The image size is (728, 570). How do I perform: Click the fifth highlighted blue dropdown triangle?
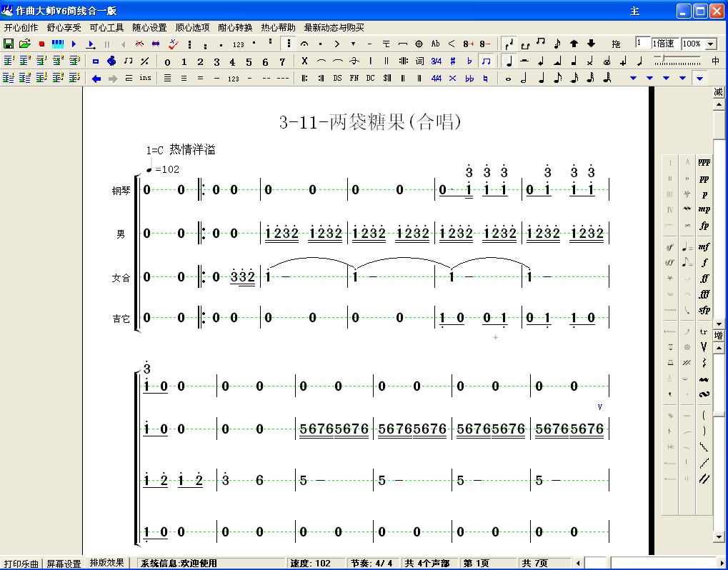[x=699, y=79]
